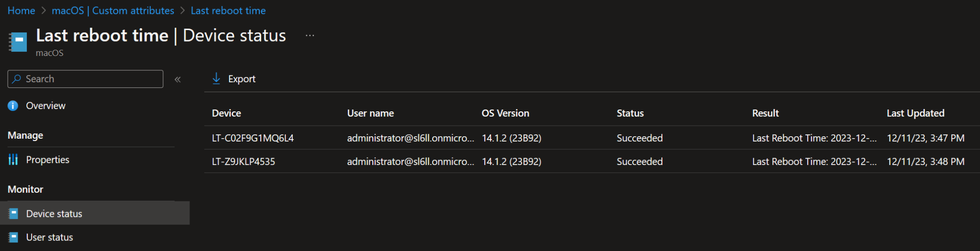Screen dimensions: 980x251
Task: Sort by the Device column header
Action: click(226, 113)
